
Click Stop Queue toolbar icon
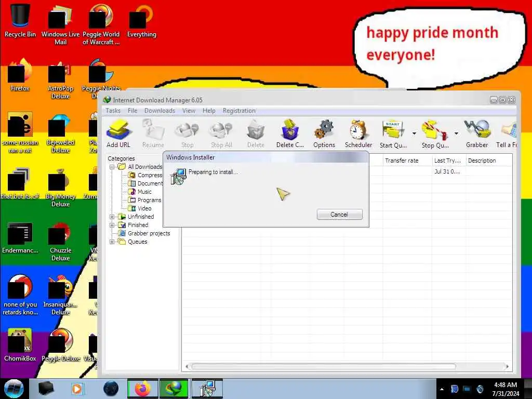coord(435,134)
